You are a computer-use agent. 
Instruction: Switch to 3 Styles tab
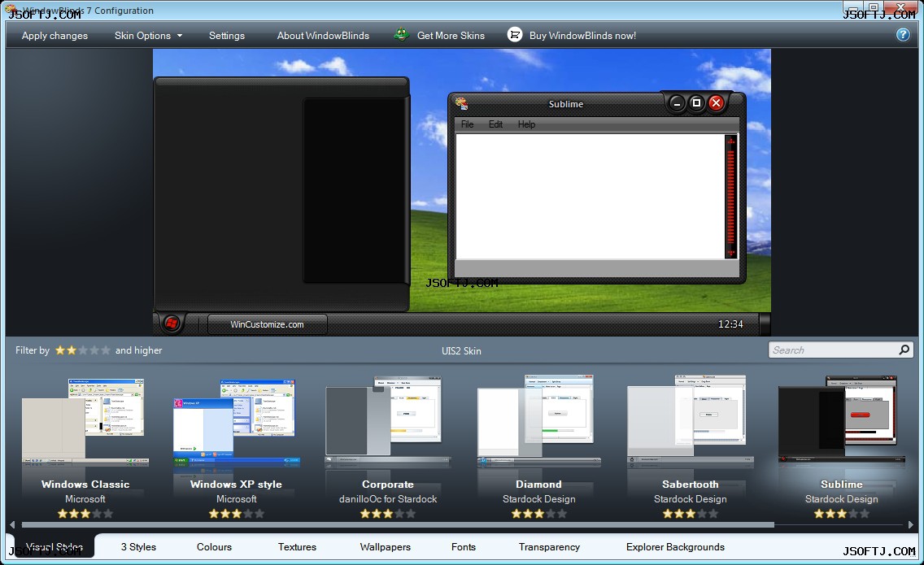[x=138, y=547]
